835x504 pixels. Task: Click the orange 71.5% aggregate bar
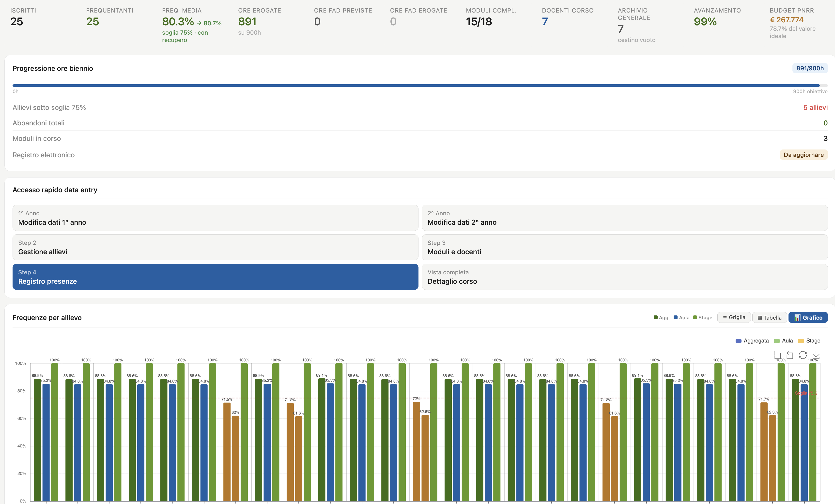[227, 451]
